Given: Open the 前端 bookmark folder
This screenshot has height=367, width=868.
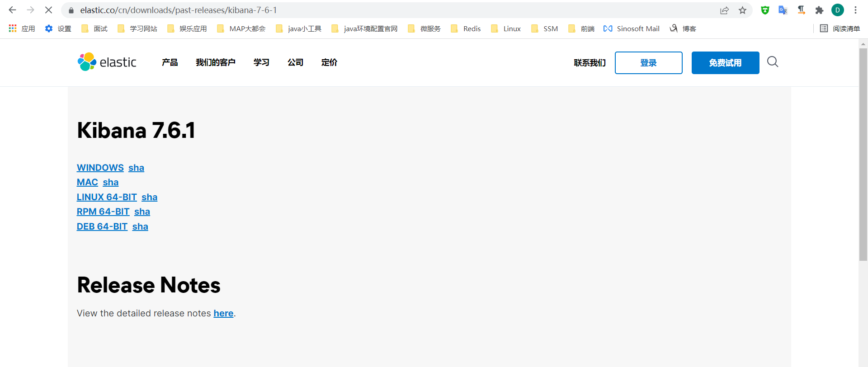Looking at the screenshot, I should (581, 28).
